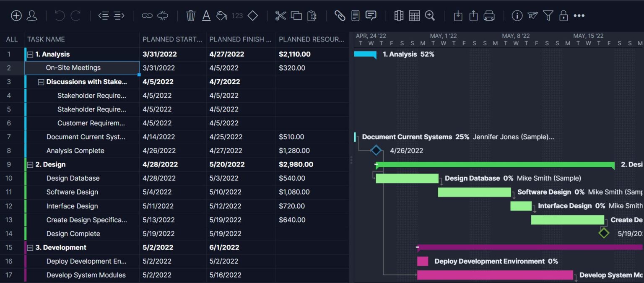Open comments with the speech bubble icon

point(371,16)
